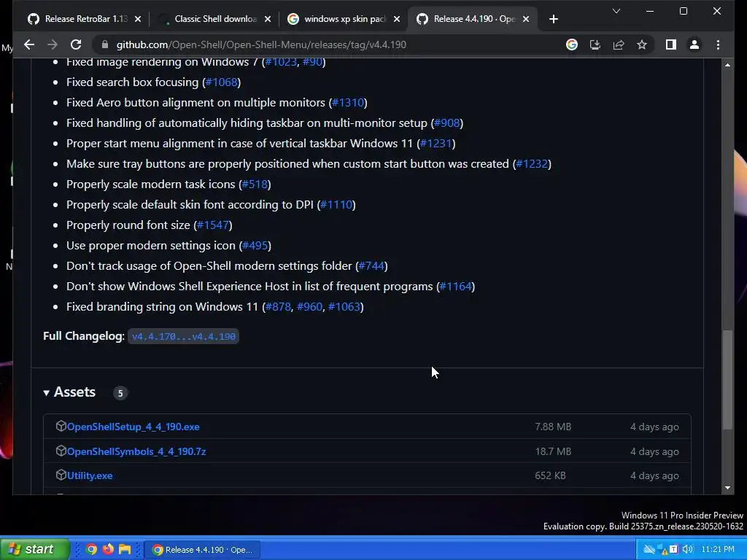Open v4.4.170...v4.4.190 changelog link
This screenshot has height=560, width=747.
point(183,337)
